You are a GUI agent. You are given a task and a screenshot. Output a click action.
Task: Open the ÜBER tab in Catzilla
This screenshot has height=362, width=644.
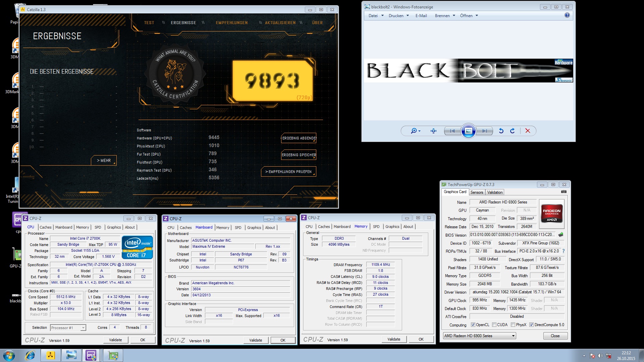pyautogui.click(x=317, y=23)
